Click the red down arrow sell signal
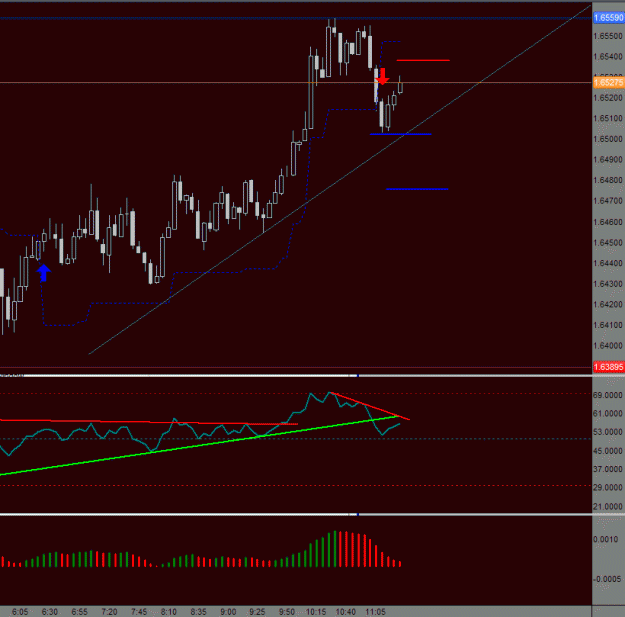Viewport: 625px width, 617px height. [383, 76]
